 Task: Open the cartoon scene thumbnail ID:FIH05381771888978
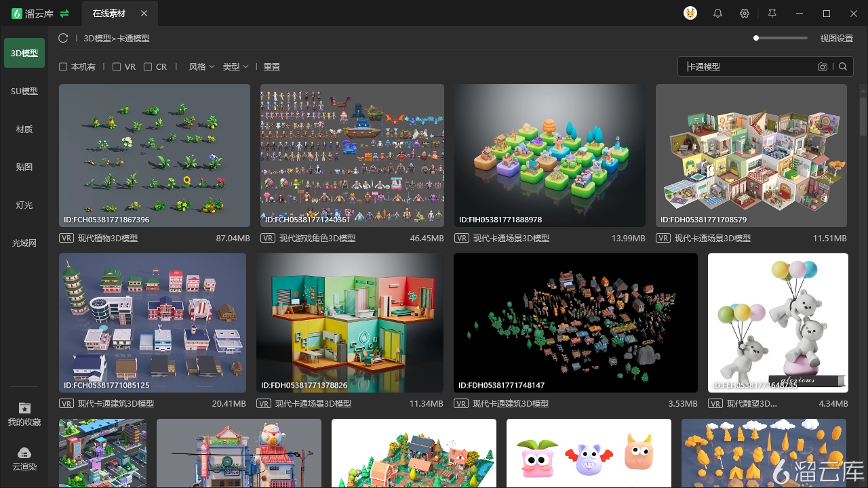click(550, 155)
